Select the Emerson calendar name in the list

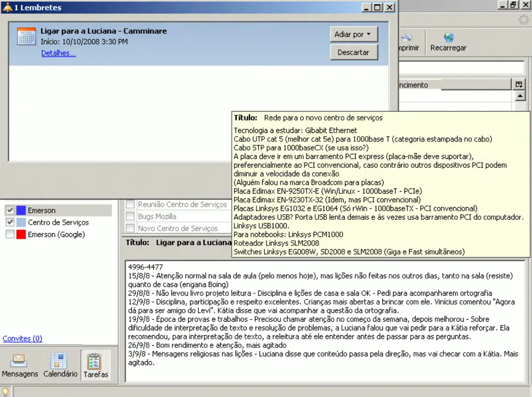41,210
